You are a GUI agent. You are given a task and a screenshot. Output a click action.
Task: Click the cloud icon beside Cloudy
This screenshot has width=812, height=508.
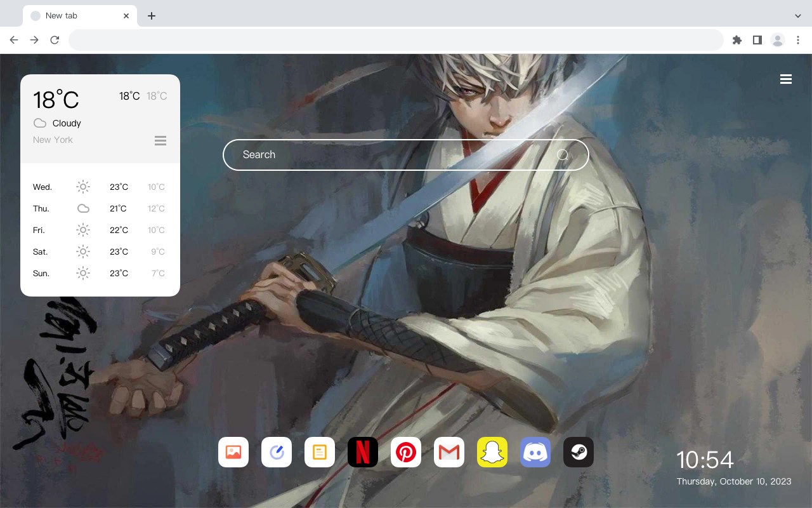[x=40, y=123]
